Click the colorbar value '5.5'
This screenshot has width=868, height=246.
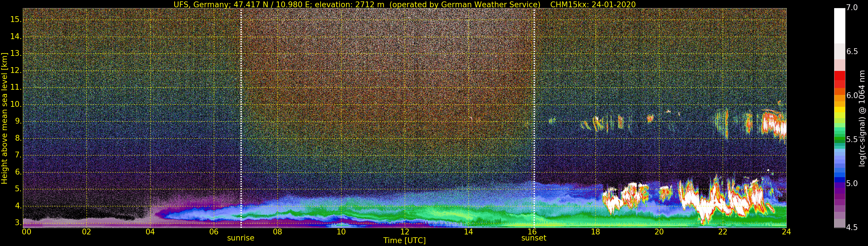[x=852, y=139]
